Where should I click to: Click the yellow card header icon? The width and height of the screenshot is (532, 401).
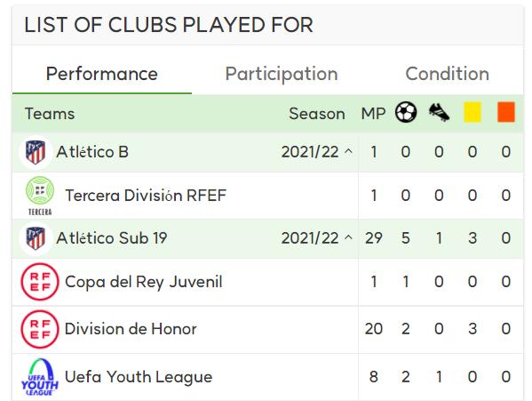(472, 112)
